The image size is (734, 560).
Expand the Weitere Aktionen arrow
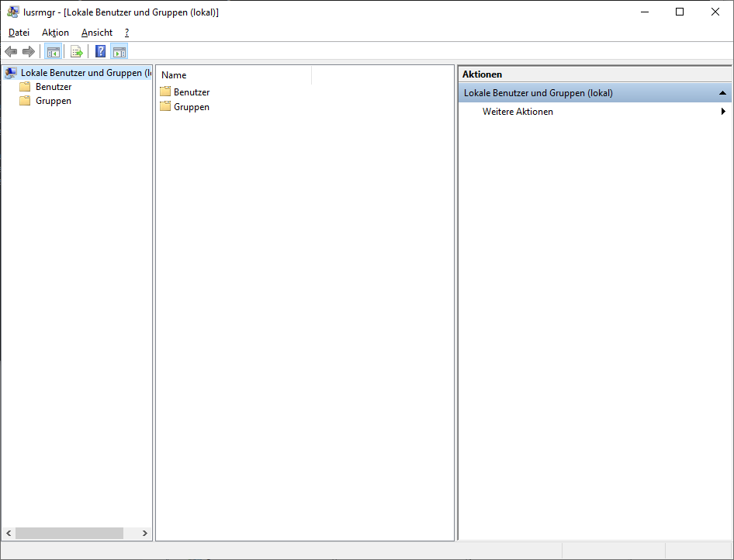point(723,112)
